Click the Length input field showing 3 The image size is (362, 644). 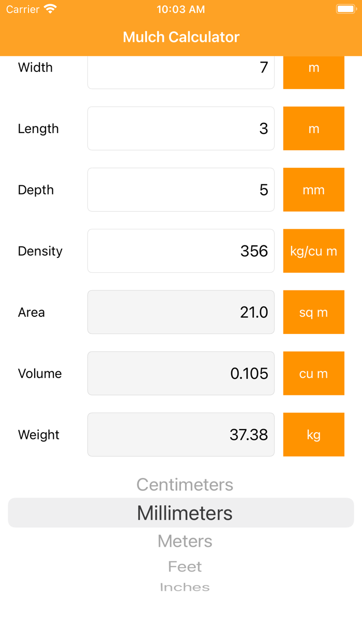click(x=181, y=128)
